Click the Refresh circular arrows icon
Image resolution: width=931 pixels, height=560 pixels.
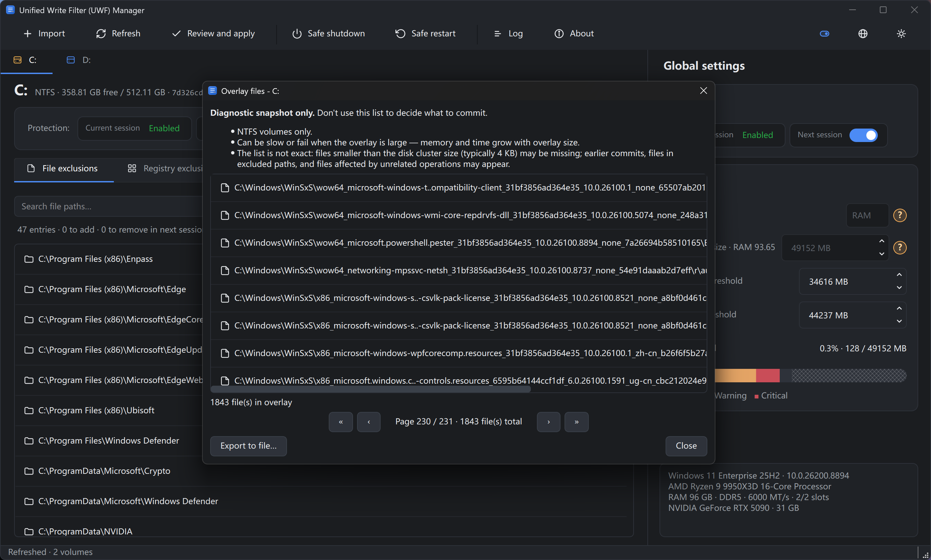[101, 34]
